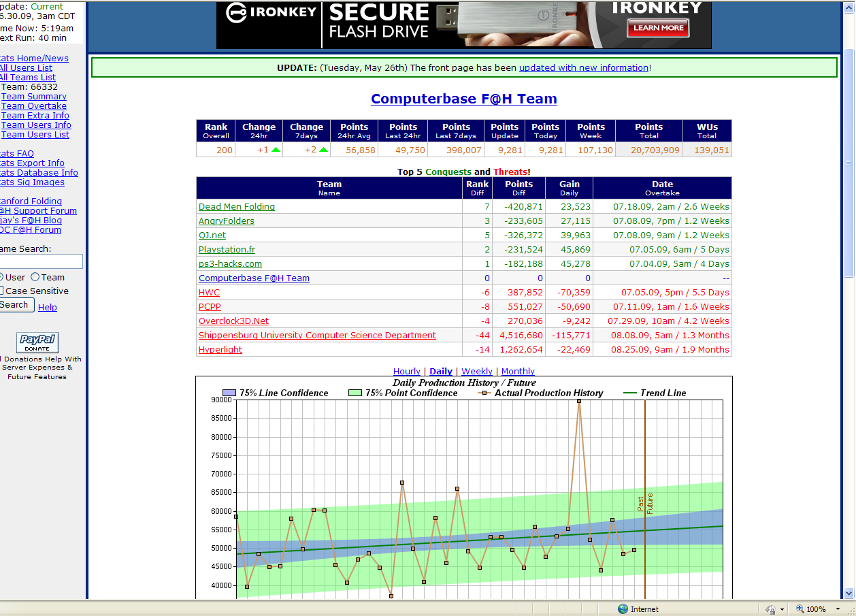This screenshot has height=616, width=856.
Task: Open the All Users List link
Action: point(26,68)
